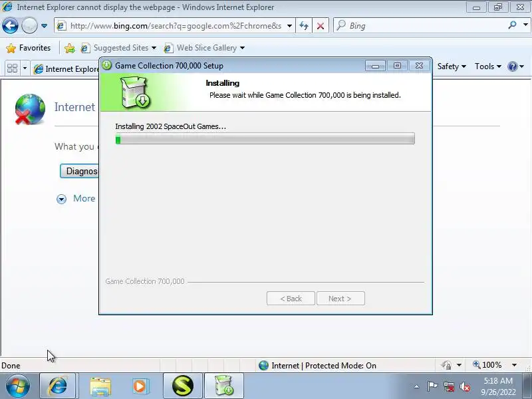The width and height of the screenshot is (532, 399).
Task: Open Web Slice Gallery dropdown
Action: (242, 48)
